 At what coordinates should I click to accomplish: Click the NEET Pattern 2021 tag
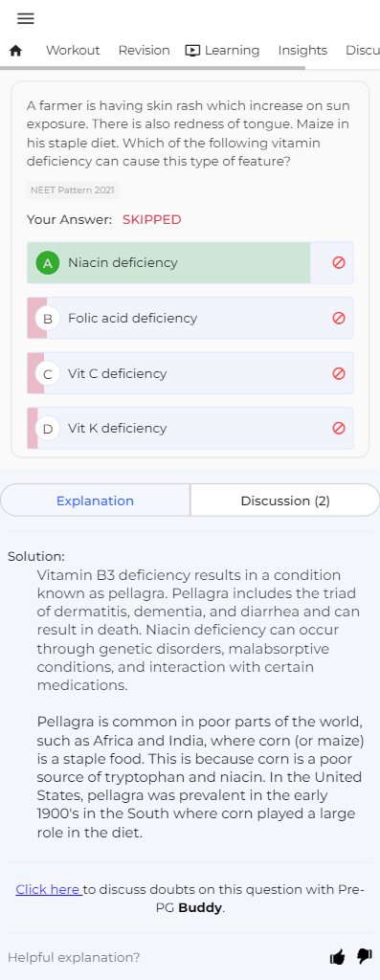point(73,190)
